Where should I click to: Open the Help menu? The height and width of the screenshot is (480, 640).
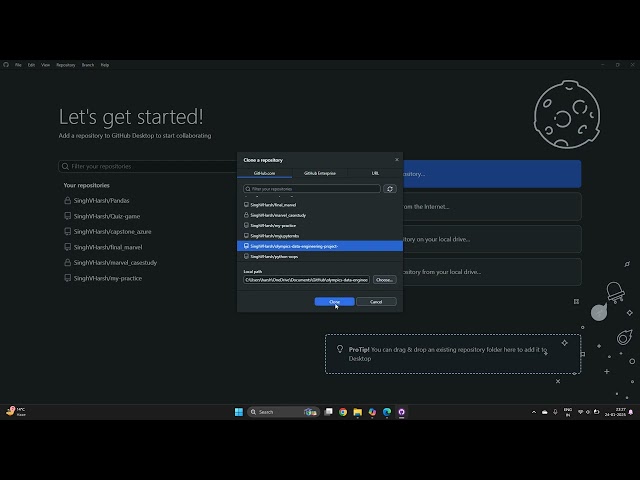click(105, 65)
